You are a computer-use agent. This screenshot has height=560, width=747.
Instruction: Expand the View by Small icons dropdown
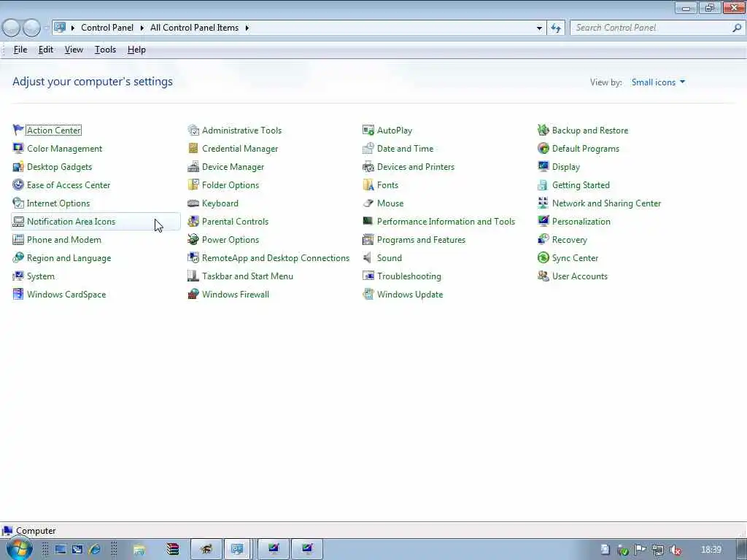[659, 82]
